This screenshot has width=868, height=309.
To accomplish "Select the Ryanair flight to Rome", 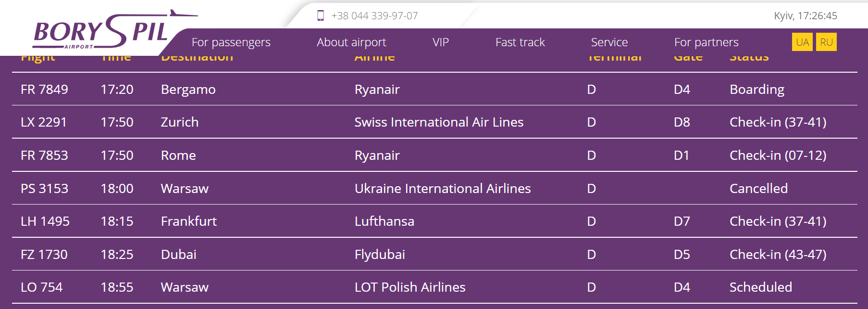I will pos(44,155).
